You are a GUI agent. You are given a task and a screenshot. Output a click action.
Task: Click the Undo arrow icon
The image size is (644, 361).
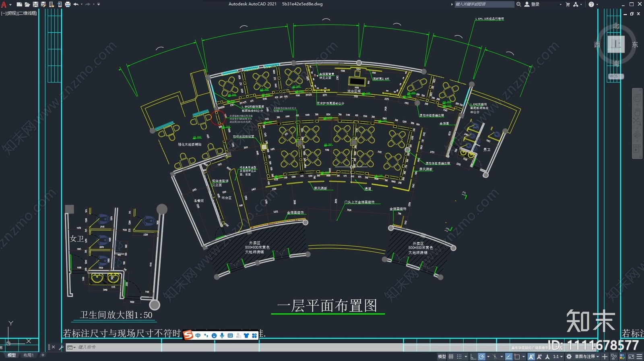pos(76,4)
